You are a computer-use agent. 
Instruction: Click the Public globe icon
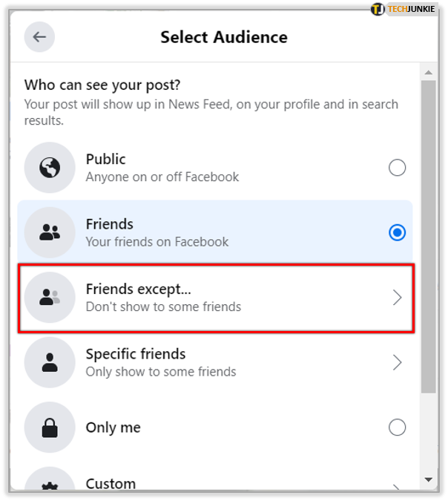pos(50,168)
